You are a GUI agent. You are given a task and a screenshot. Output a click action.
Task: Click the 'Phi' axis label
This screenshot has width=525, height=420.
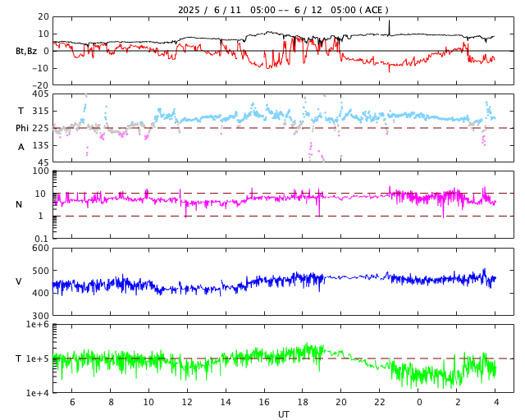coord(22,128)
